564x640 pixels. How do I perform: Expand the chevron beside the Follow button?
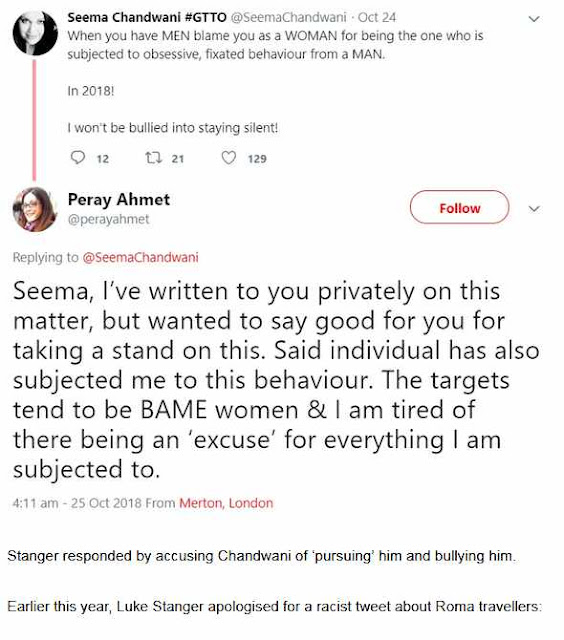(x=534, y=209)
